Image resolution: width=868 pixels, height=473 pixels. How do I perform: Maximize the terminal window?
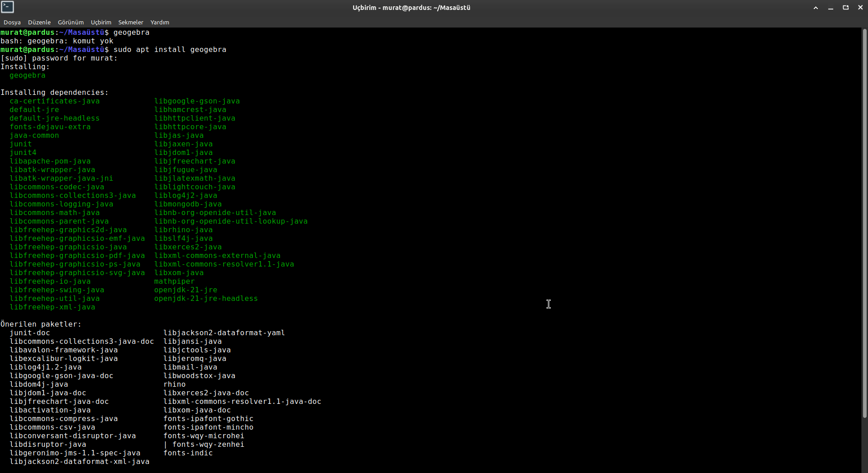click(845, 8)
